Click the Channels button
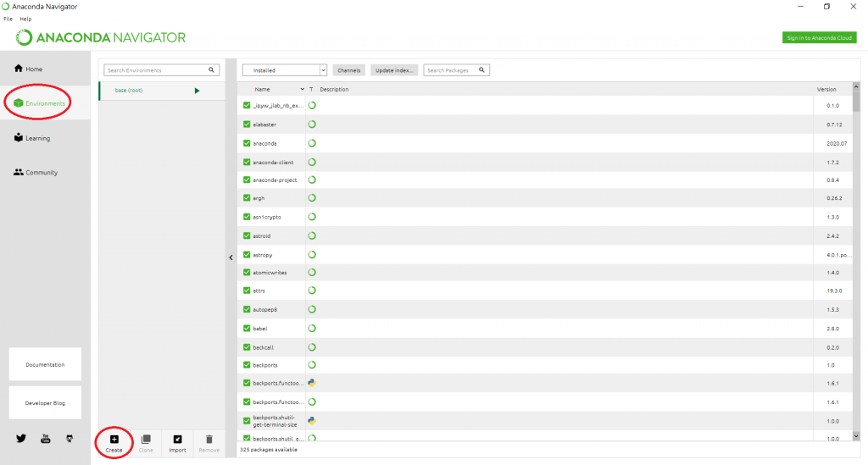868x465 pixels. (348, 70)
